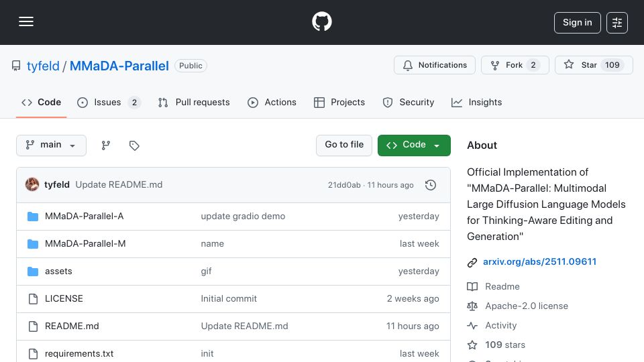This screenshot has height=362, width=644.
Task: Click tyfeld's avatar in commit row
Action: coord(32,185)
